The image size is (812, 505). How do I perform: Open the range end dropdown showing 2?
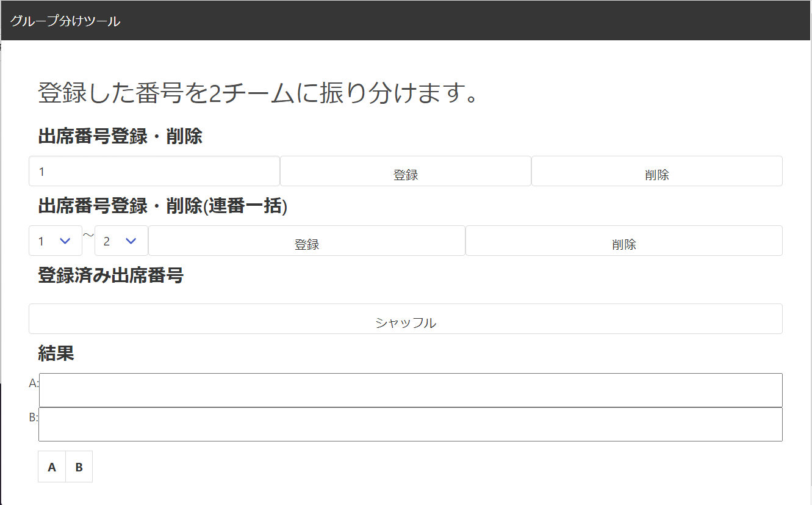tap(121, 241)
